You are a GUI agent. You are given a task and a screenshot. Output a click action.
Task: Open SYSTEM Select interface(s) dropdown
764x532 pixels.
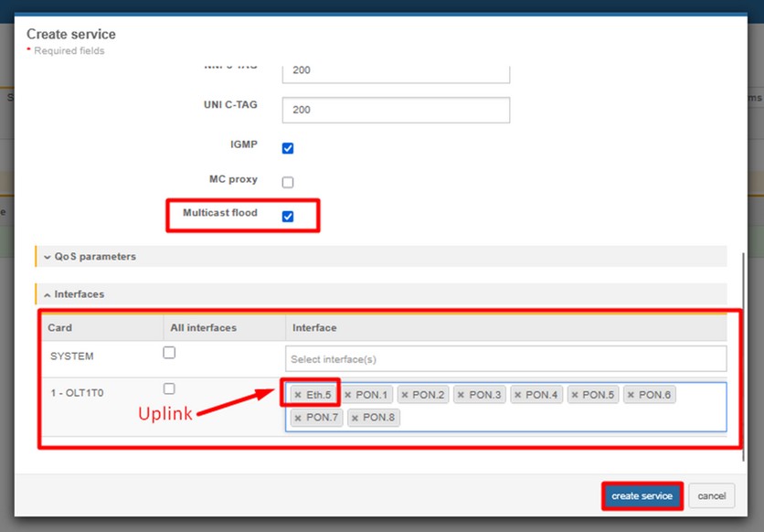(505, 359)
